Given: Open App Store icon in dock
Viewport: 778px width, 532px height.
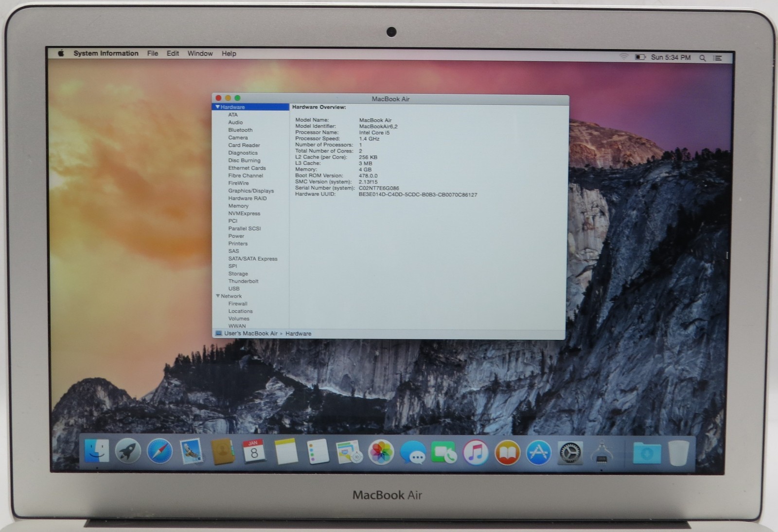Looking at the screenshot, I should [x=539, y=453].
